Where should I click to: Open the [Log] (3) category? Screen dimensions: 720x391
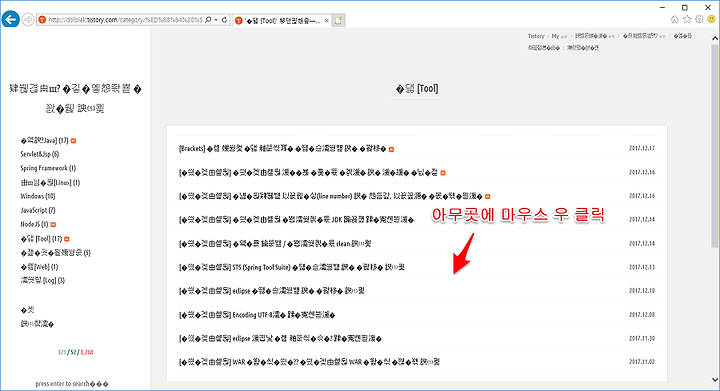click(x=42, y=280)
